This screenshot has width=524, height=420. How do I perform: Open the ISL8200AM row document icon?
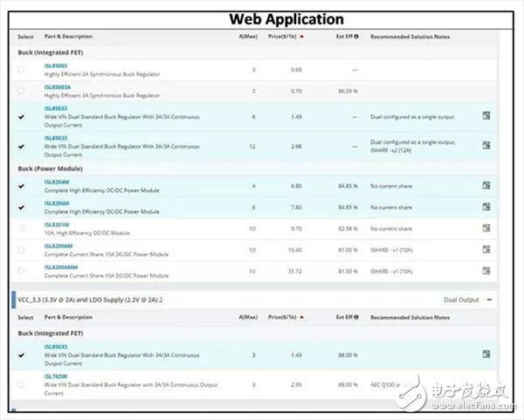click(486, 249)
